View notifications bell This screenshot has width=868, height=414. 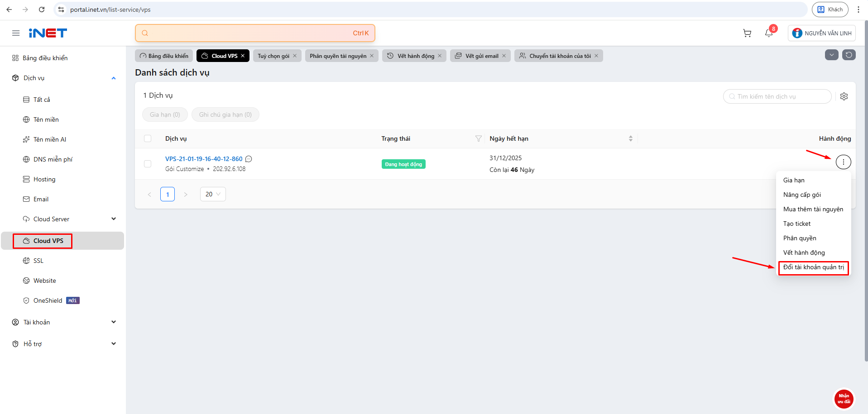[769, 33]
